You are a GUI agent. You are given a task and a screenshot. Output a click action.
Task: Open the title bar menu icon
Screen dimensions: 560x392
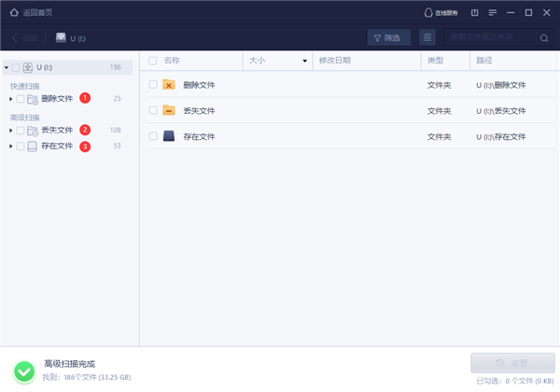[493, 12]
